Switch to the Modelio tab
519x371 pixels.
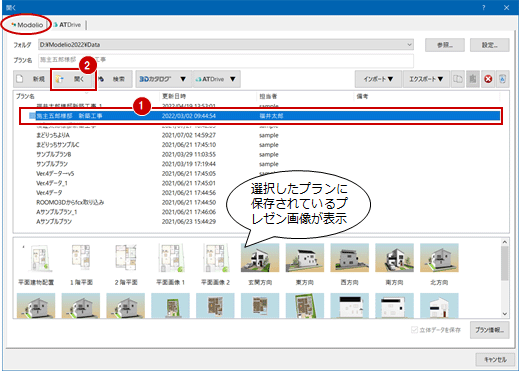click(x=27, y=25)
